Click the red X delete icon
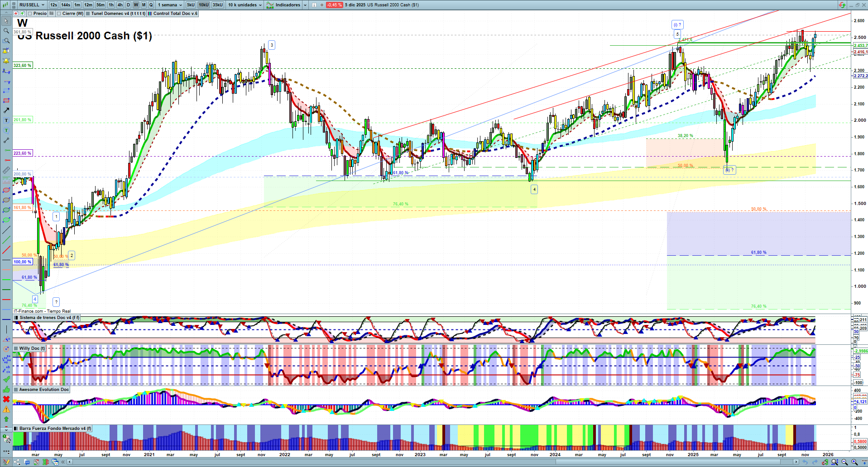 tap(6, 399)
